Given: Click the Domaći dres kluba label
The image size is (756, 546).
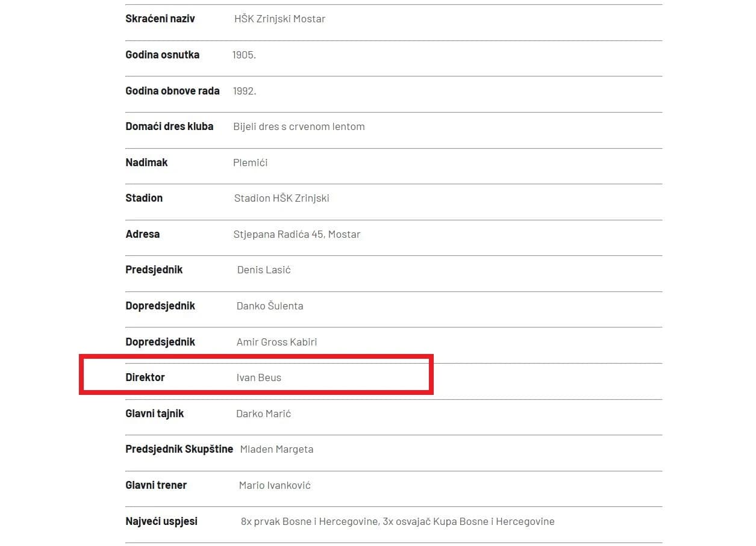Looking at the screenshot, I should coord(169,126).
